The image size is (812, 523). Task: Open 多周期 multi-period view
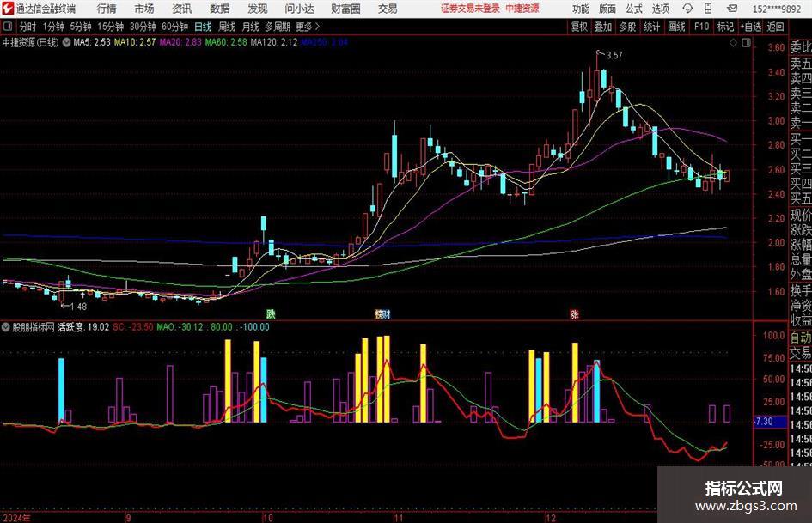[x=278, y=27]
